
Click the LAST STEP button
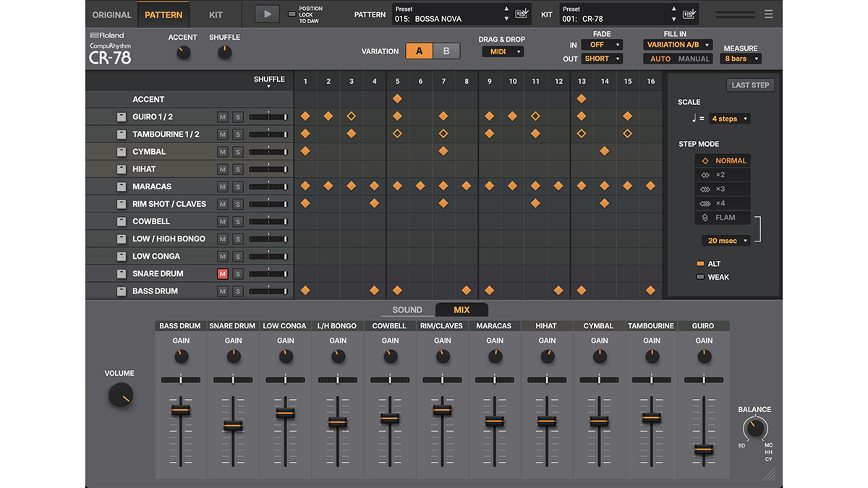(750, 85)
